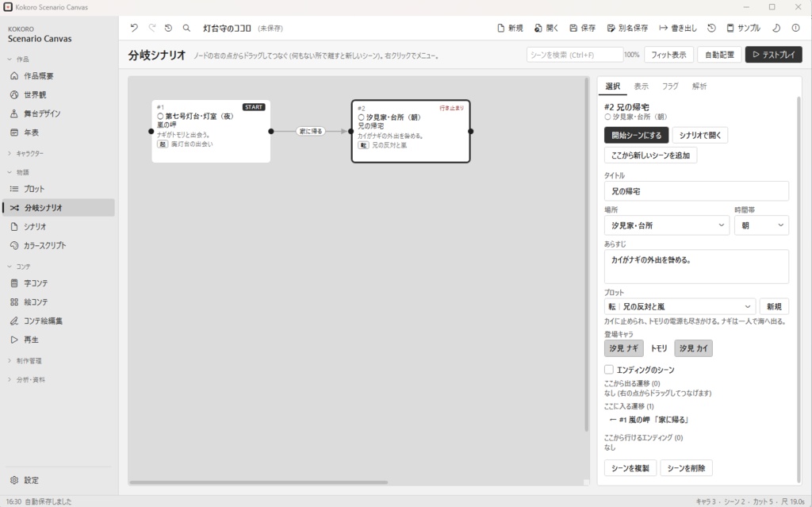Click the canvas horizontal scrollbar
The image size is (812, 507).
259,482
